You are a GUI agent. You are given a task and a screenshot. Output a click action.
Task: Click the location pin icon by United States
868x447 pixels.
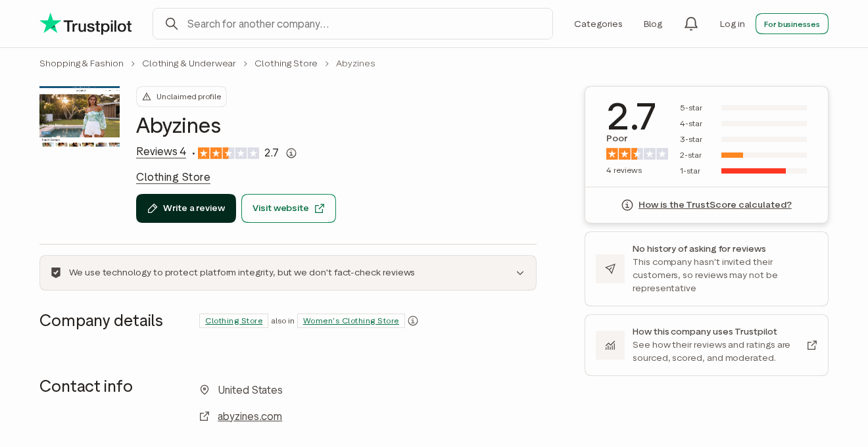[205, 390]
